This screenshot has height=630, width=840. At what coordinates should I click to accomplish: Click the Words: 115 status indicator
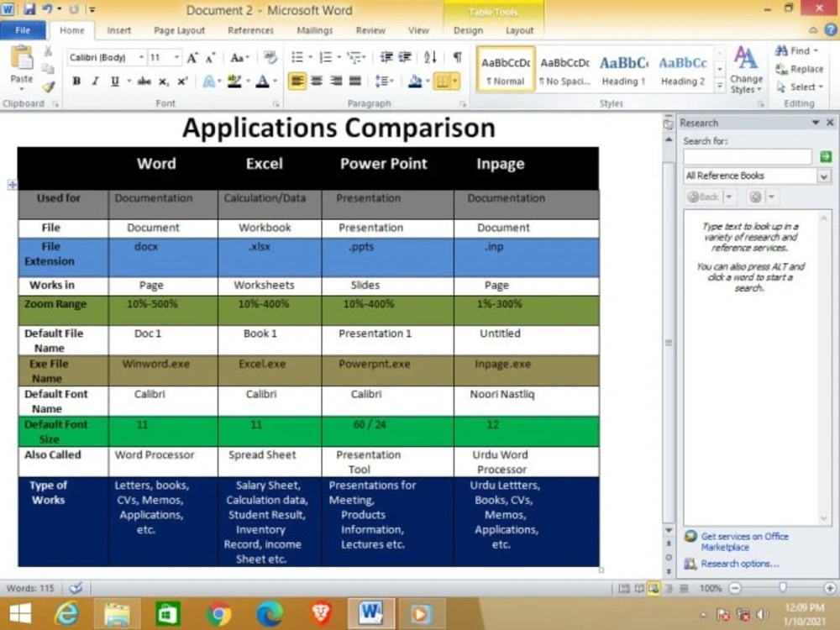pos(30,588)
